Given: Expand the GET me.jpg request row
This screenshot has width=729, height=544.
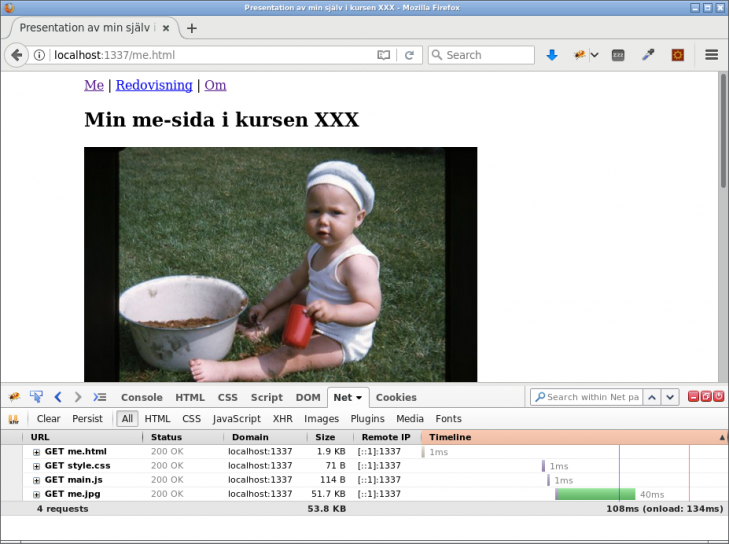Looking at the screenshot, I should [x=36, y=494].
